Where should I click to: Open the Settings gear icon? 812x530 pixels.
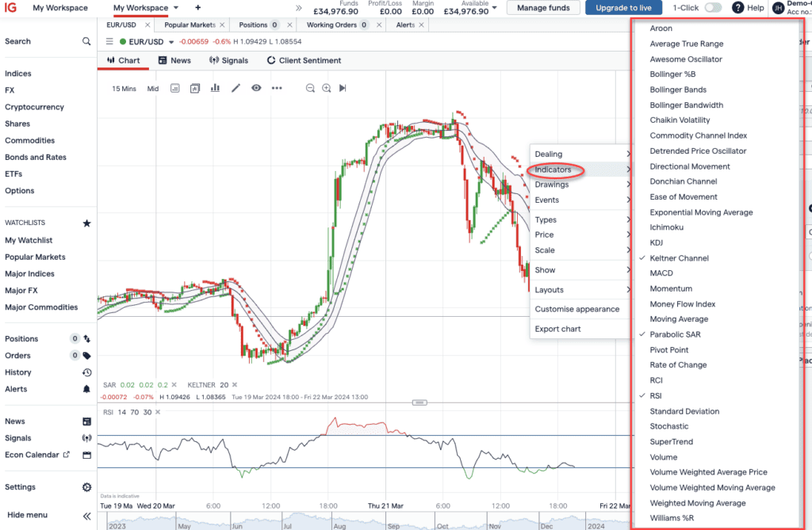point(87,487)
